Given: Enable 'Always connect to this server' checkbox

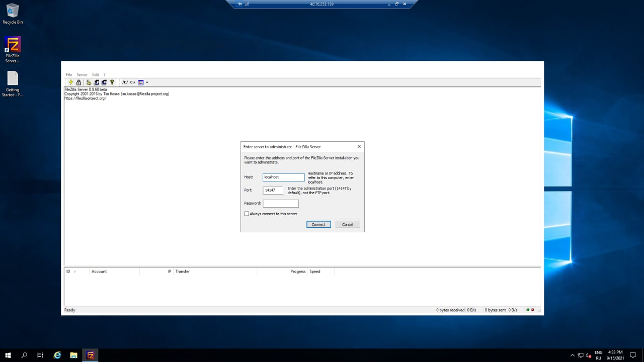Looking at the screenshot, I should (247, 214).
